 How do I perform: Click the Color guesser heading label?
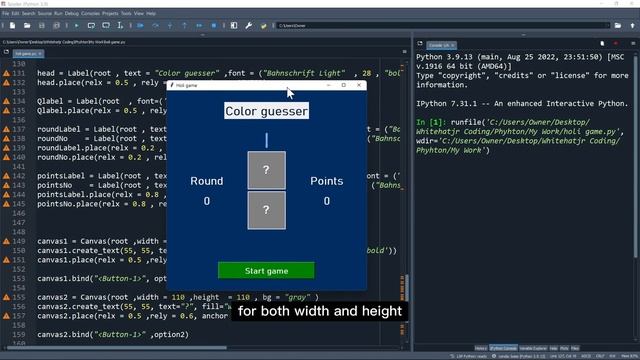[267, 111]
